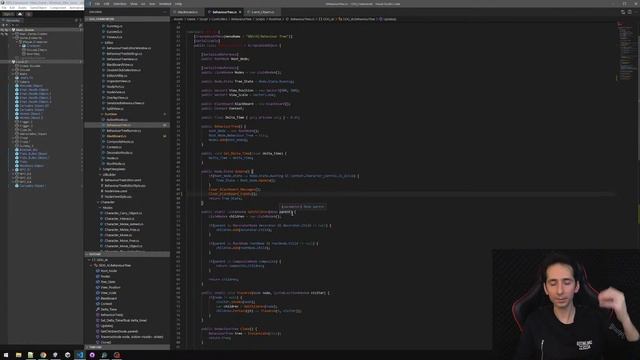The width and height of the screenshot is (640, 360).
Task: Collapse the Editor folder in Explorer
Action: 108,42
